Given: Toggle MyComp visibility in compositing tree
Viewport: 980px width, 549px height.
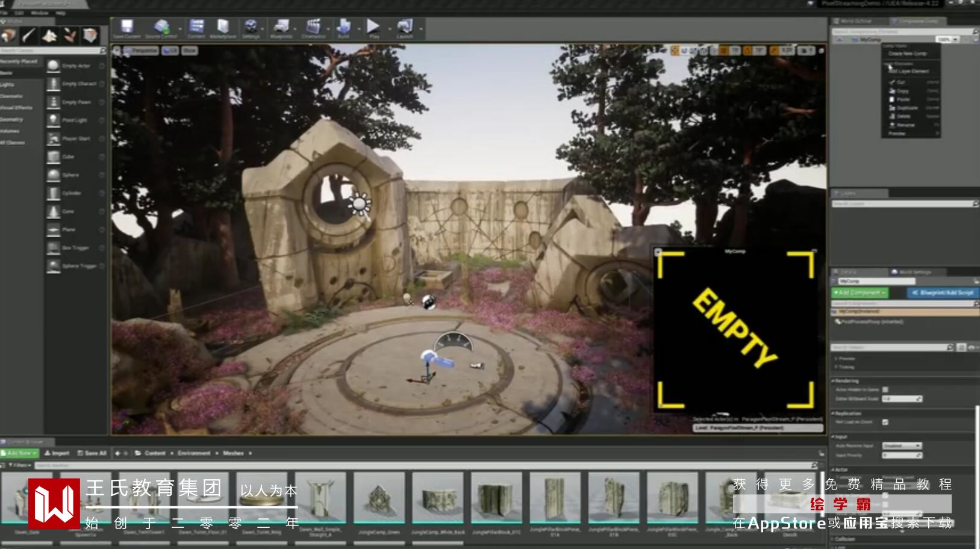Looking at the screenshot, I should point(840,40).
